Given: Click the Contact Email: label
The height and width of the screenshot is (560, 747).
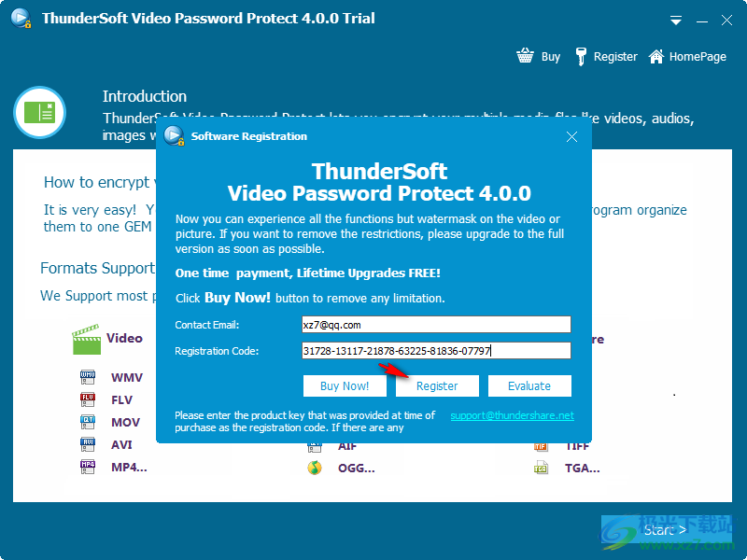Looking at the screenshot, I should click(206, 325).
